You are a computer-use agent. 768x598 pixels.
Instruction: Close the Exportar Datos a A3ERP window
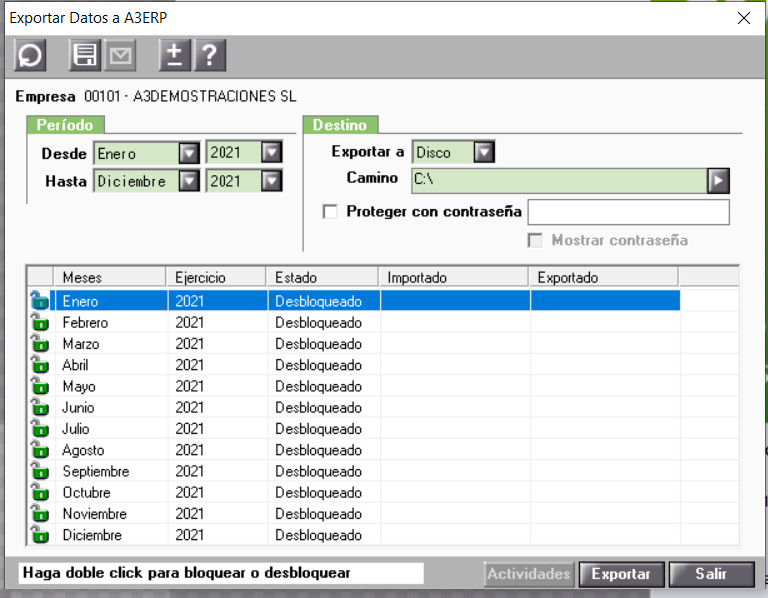coord(744,18)
